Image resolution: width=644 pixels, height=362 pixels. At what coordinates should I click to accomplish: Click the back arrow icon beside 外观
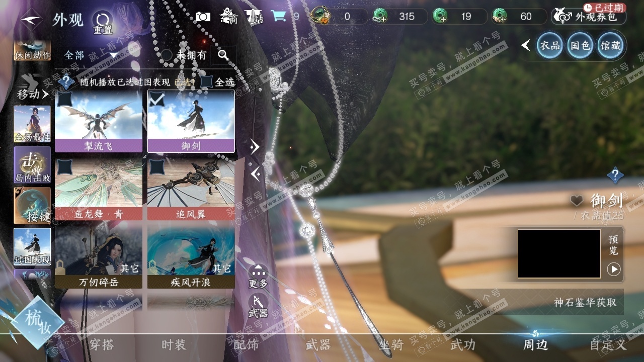pyautogui.click(x=32, y=20)
